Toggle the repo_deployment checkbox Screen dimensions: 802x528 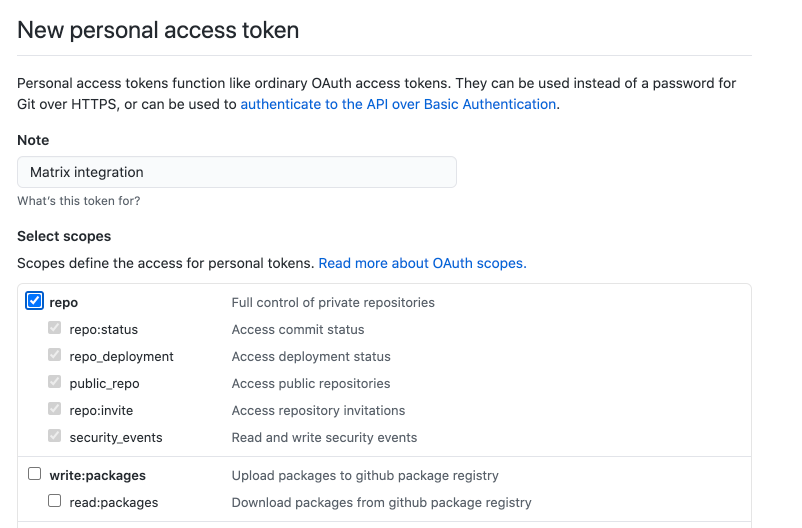[54, 355]
